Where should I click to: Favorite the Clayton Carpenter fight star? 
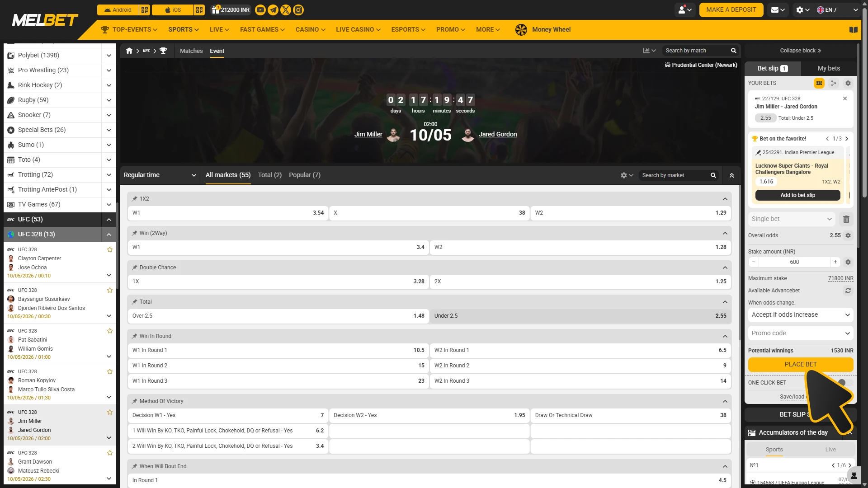coord(110,249)
